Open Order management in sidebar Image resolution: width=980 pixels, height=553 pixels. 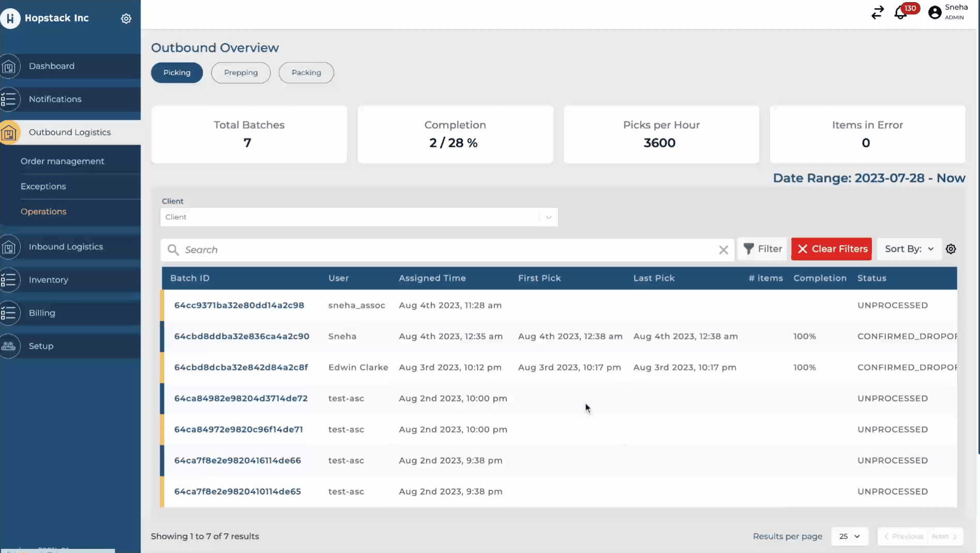coord(63,161)
